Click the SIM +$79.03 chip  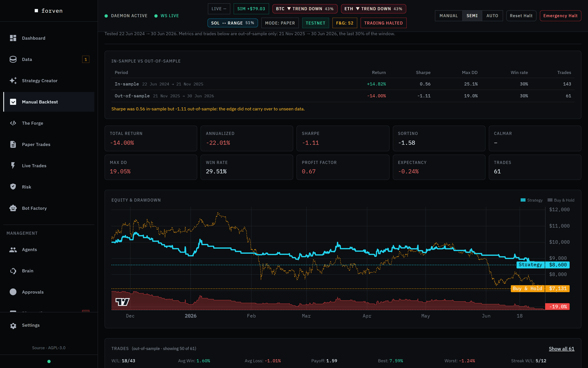[251, 9]
